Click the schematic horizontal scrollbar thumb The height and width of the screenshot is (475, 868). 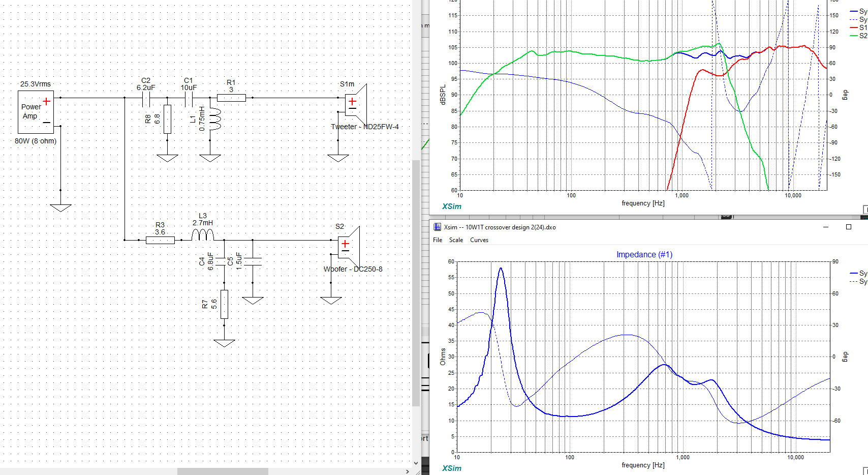223,471
